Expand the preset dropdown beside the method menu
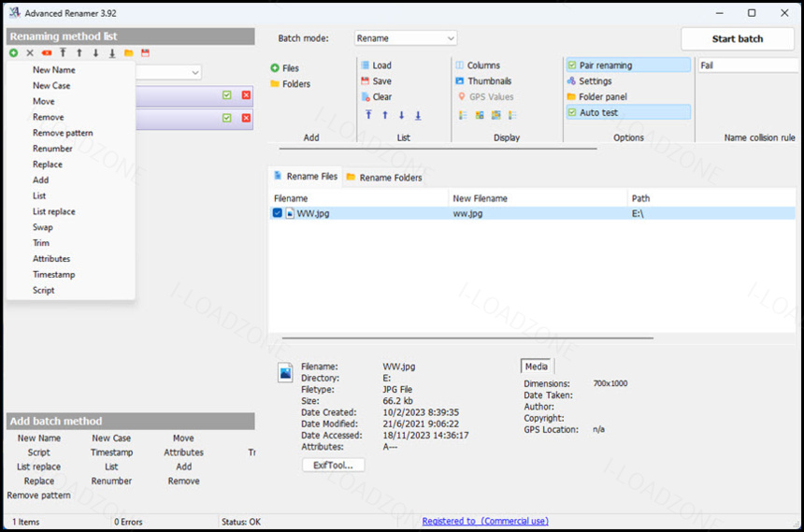Screen dimensions: 804x532 coord(194,73)
